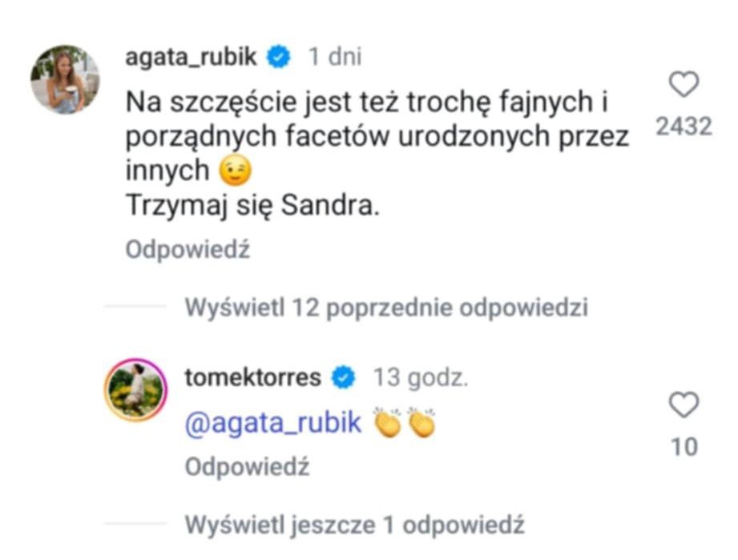Screen dimensions: 738x560
Task: View the 2432 likes count
Action: click(684, 126)
